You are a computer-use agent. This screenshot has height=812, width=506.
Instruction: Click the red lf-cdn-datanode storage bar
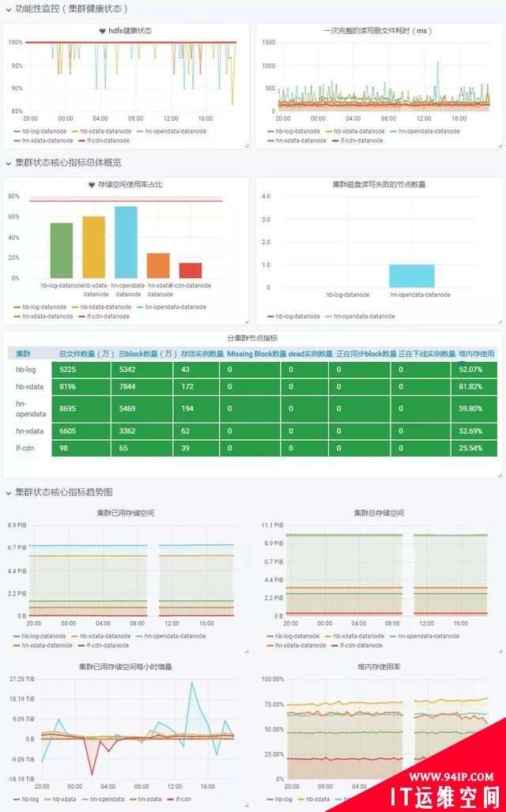191,270
